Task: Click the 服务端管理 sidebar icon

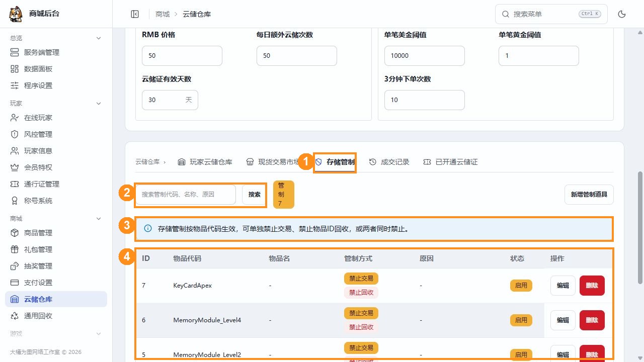Action: point(15,52)
